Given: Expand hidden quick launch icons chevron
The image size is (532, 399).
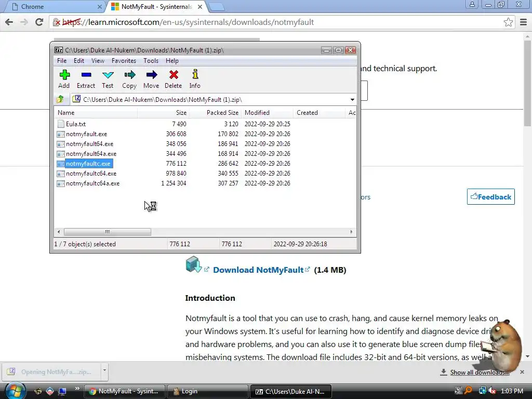Looking at the screenshot, I should coord(77,389).
